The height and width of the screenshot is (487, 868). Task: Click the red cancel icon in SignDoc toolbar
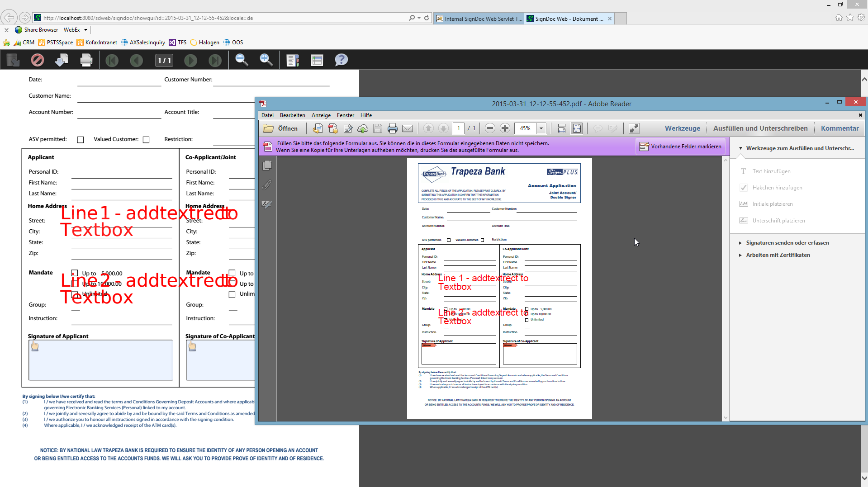click(38, 60)
